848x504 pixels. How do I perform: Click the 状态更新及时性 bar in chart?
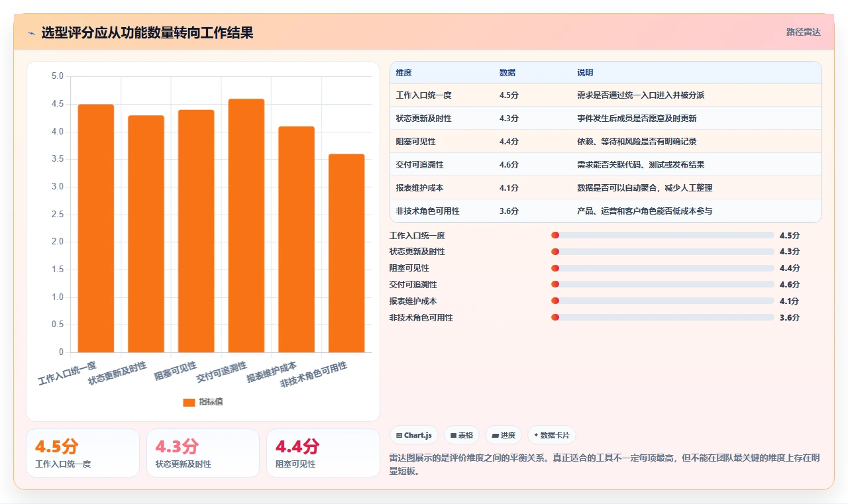[x=146, y=234]
